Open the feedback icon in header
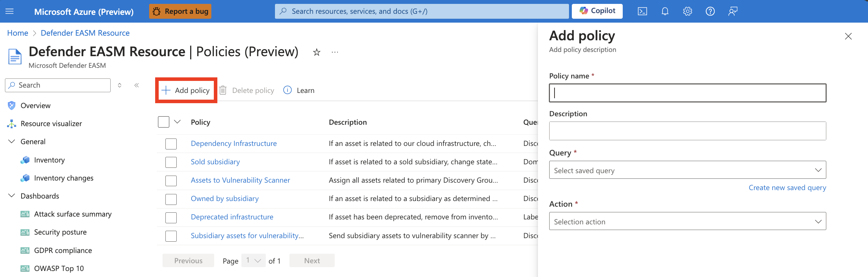Viewport: 868px width, 277px height. tap(733, 11)
